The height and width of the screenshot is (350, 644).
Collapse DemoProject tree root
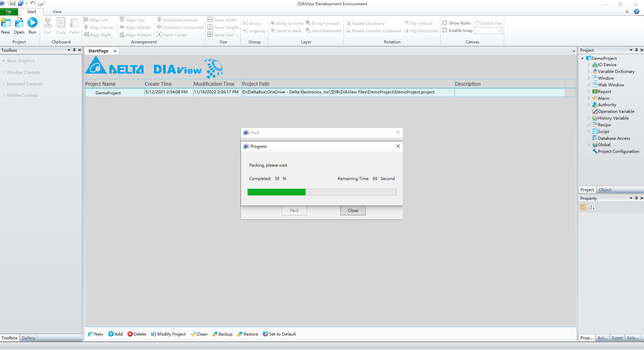click(582, 58)
